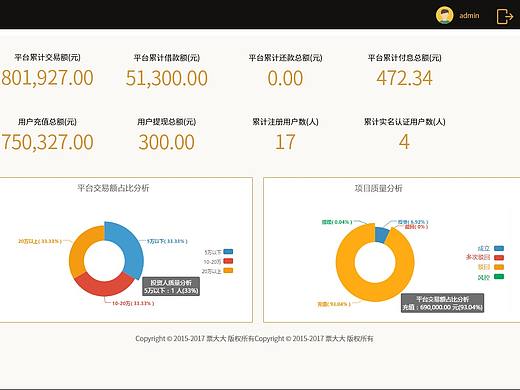The image size is (520, 390).
Task: Toggle the 风控 green legend swatch
Action: (499, 276)
